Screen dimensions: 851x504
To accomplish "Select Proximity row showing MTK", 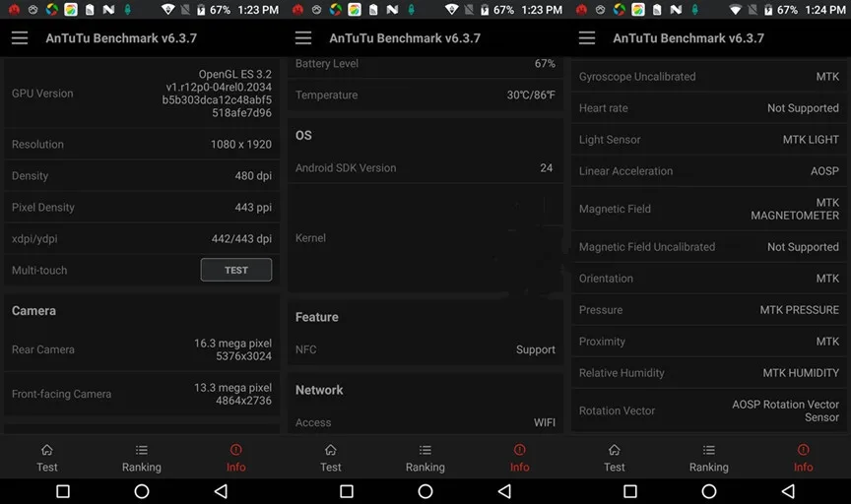I will (x=709, y=342).
